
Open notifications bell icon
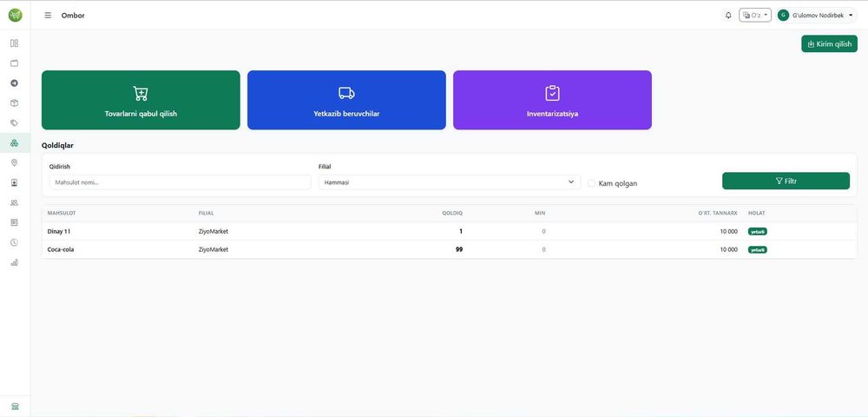pyautogui.click(x=728, y=16)
